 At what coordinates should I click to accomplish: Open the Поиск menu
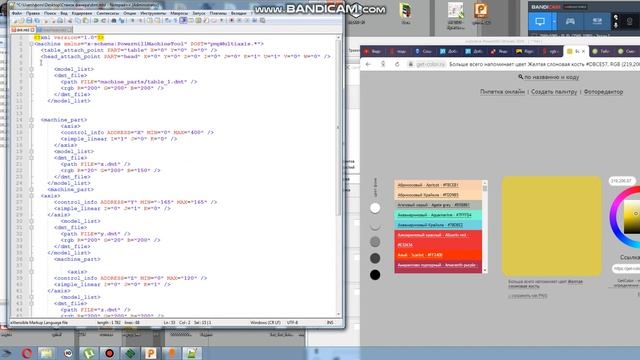pos(50,13)
